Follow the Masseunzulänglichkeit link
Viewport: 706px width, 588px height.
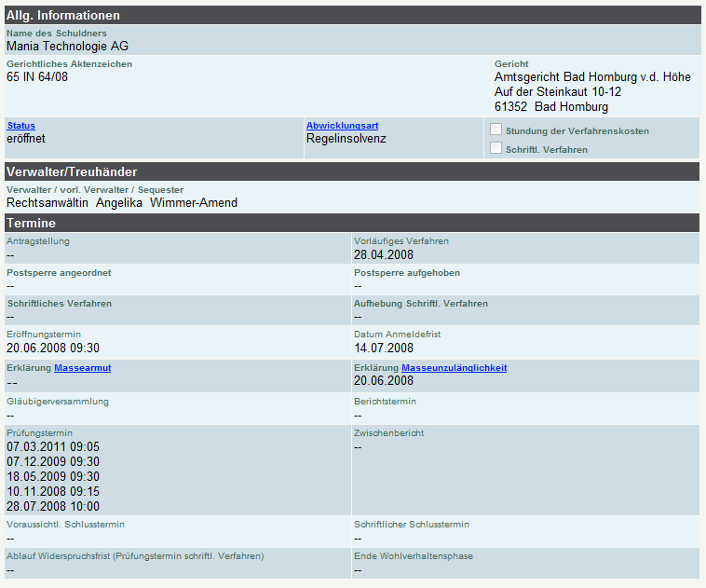(x=454, y=368)
